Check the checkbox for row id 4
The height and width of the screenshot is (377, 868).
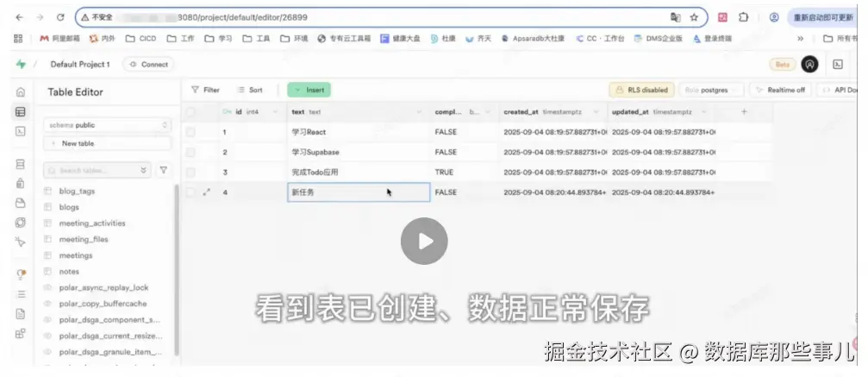(190, 192)
